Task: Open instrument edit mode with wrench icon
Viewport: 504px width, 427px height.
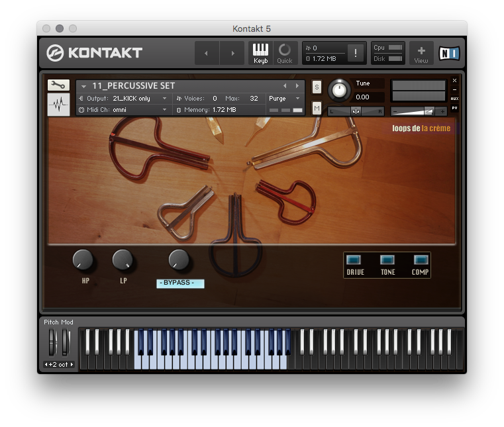Action: [58, 85]
